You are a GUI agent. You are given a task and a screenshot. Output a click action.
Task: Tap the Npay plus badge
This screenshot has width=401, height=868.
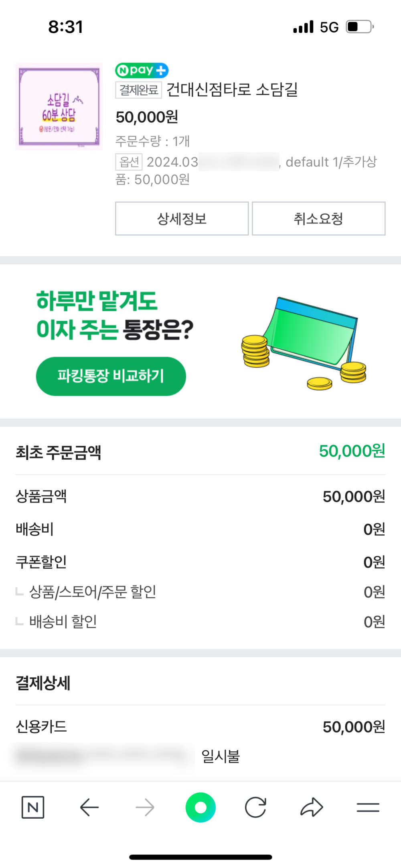pos(142,70)
